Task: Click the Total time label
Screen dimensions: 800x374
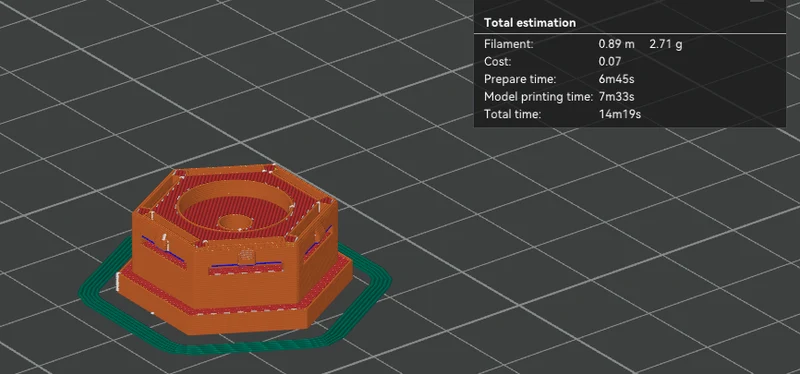Action: [x=512, y=114]
